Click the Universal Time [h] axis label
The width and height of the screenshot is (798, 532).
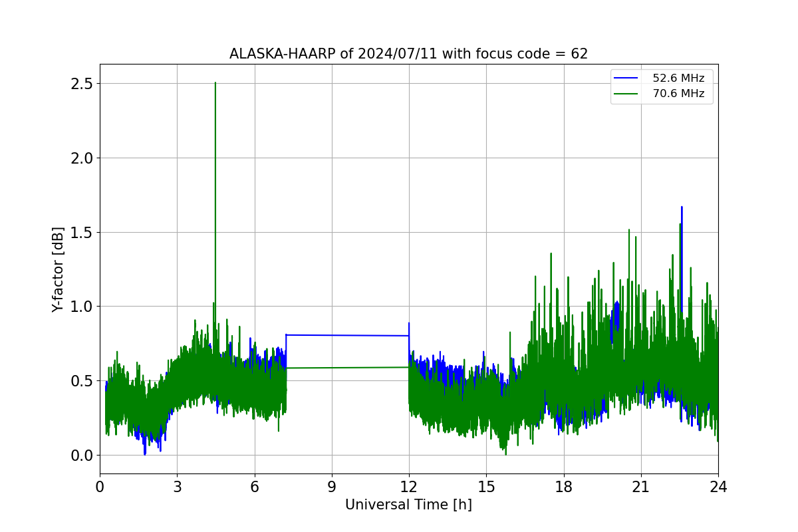[408, 505]
